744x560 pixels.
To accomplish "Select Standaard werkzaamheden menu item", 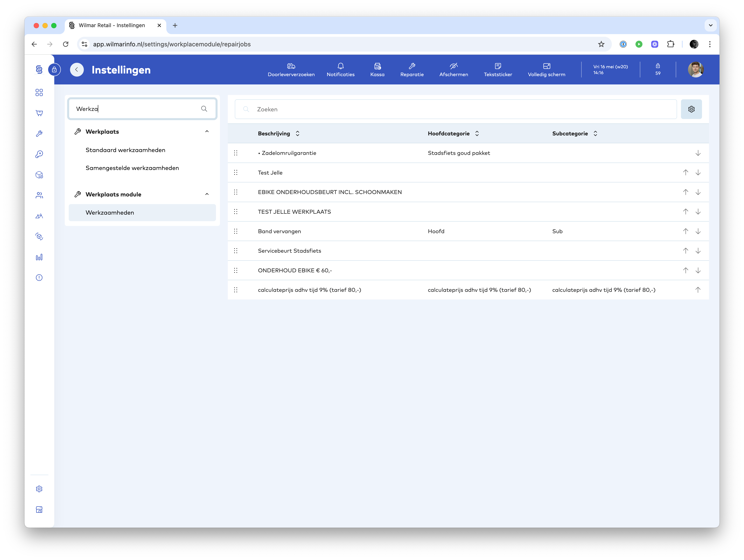I will click(125, 150).
